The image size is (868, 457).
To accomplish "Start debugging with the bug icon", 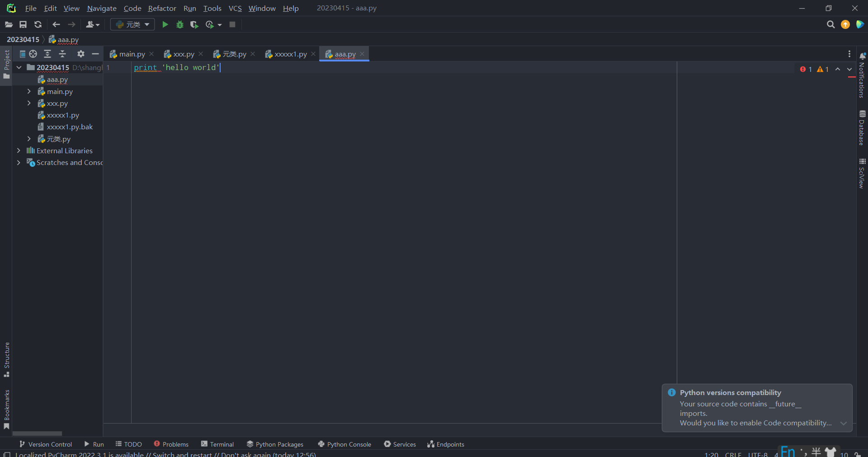I will [180, 24].
